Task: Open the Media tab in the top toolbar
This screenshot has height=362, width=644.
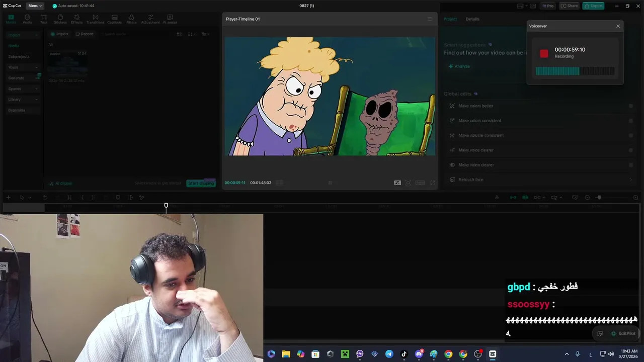Action: pyautogui.click(x=11, y=19)
